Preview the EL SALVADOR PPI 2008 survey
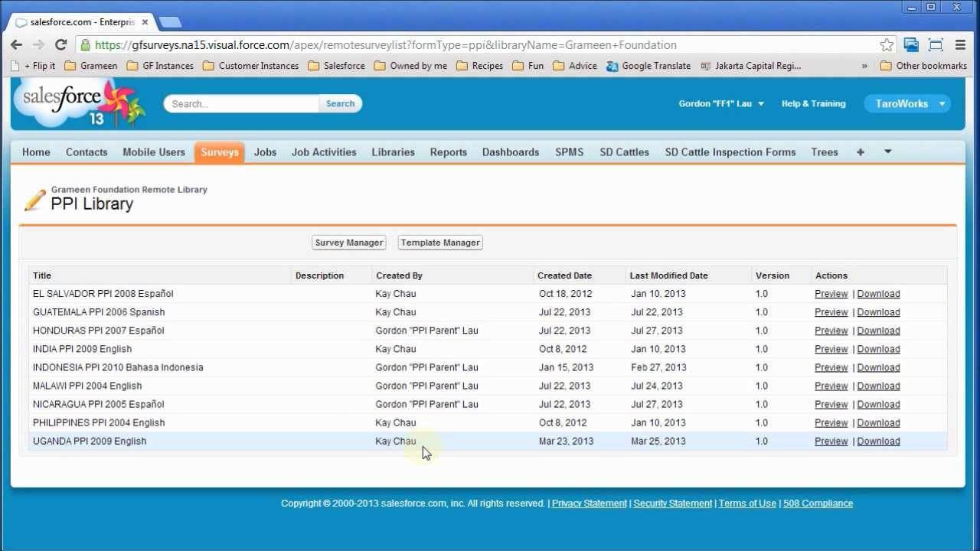Viewport: 980px width, 551px height. pos(831,294)
